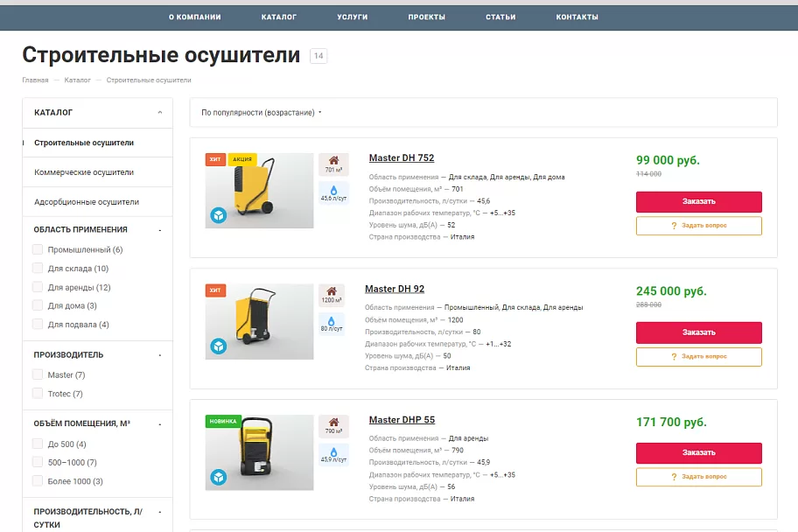This screenshot has width=798, height=532.
Task: Check the Для подвала (4) filter
Action: pos(37,325)
